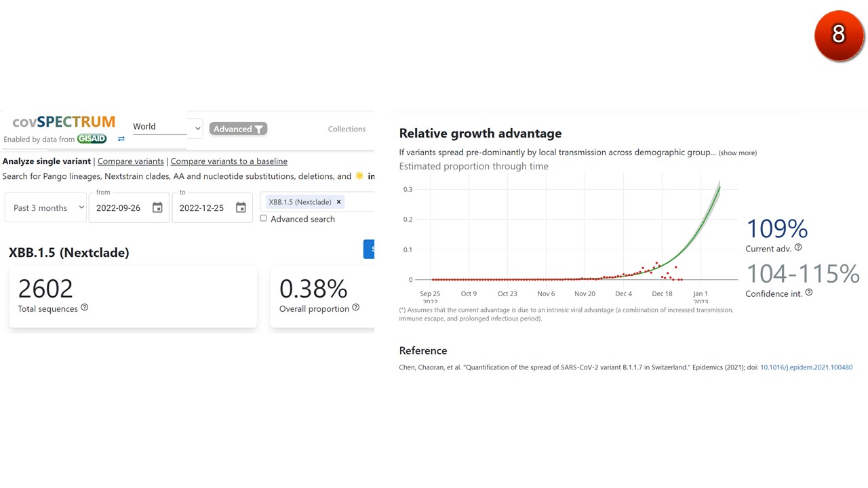Open the 'to' date calendar picker icon
868x488 pixels.
tap(241, 208)
